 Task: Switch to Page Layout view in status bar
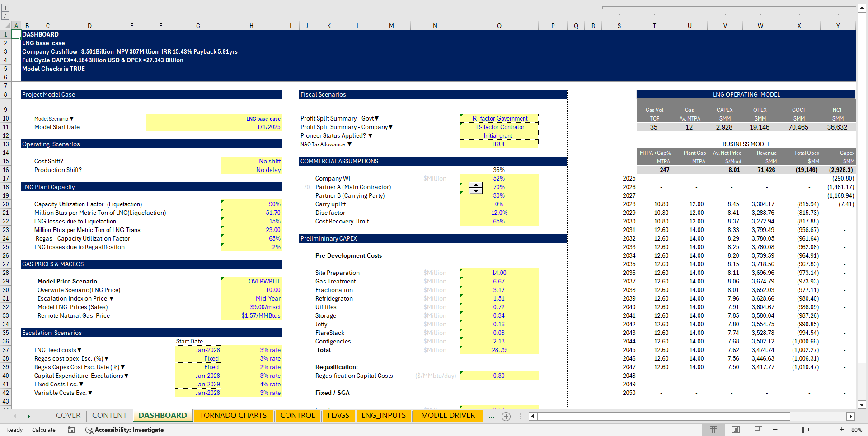click(x=735, y=430)
